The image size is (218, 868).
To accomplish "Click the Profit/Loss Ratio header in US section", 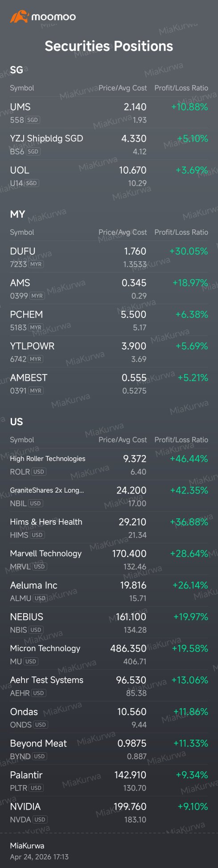I will click(181, 440).
